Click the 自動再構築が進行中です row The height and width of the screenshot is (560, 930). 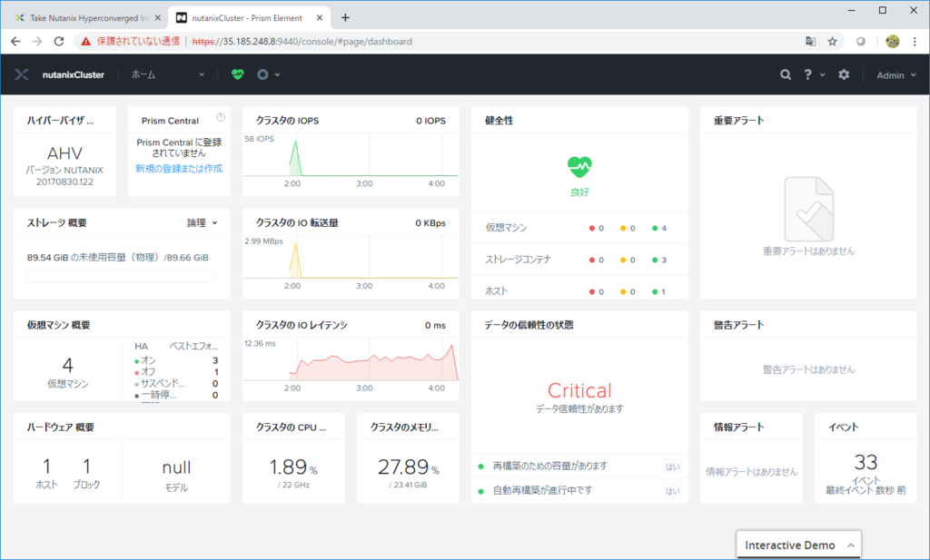coord(579,491)
